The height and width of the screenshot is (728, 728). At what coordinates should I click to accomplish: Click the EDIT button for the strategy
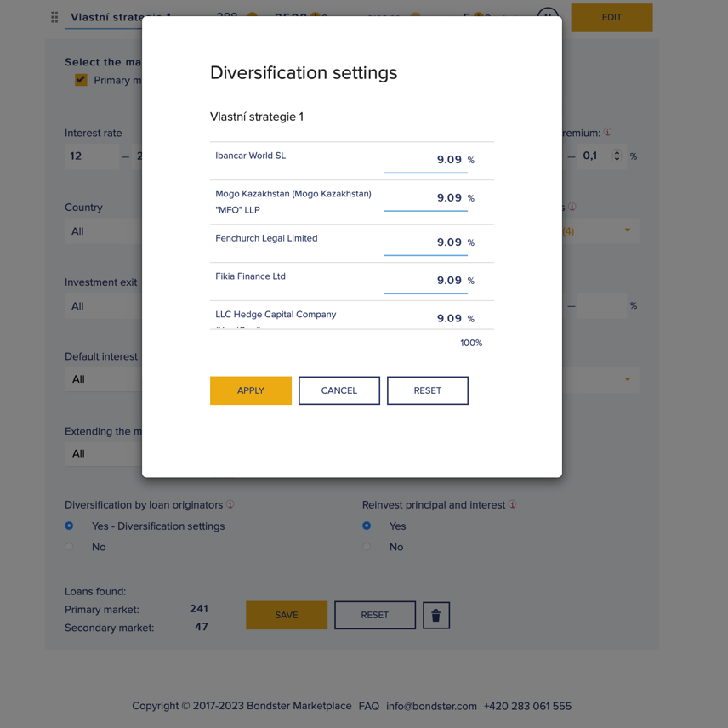611,18
